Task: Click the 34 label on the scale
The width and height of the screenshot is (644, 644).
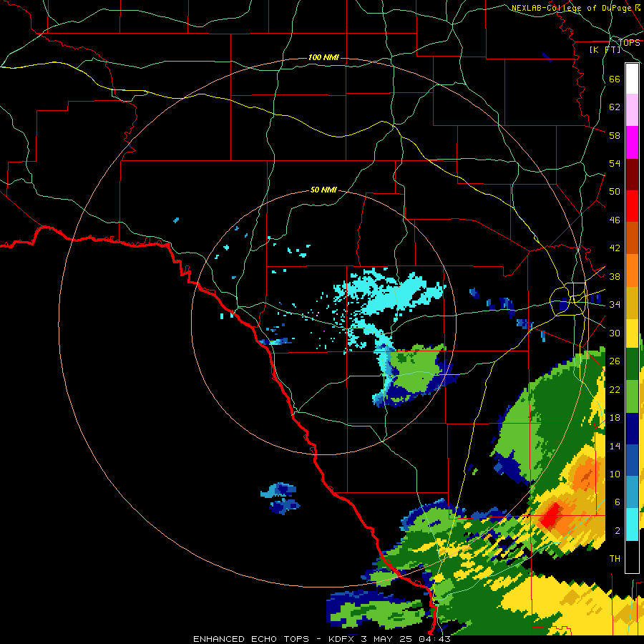Action: click(x=615, y=304)
